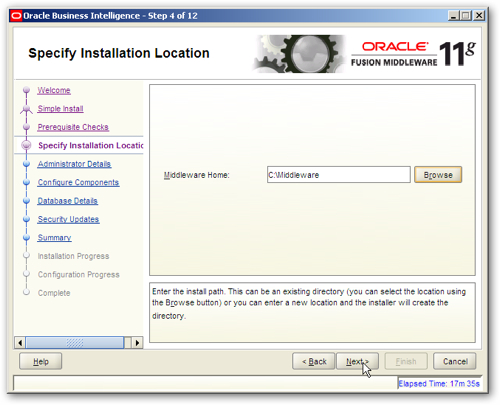Image resolution: width=500 pixels, height=405 pixels.
Task: Click the Middleware Home label
Action: pyautogui.click(x=196, y=175)
